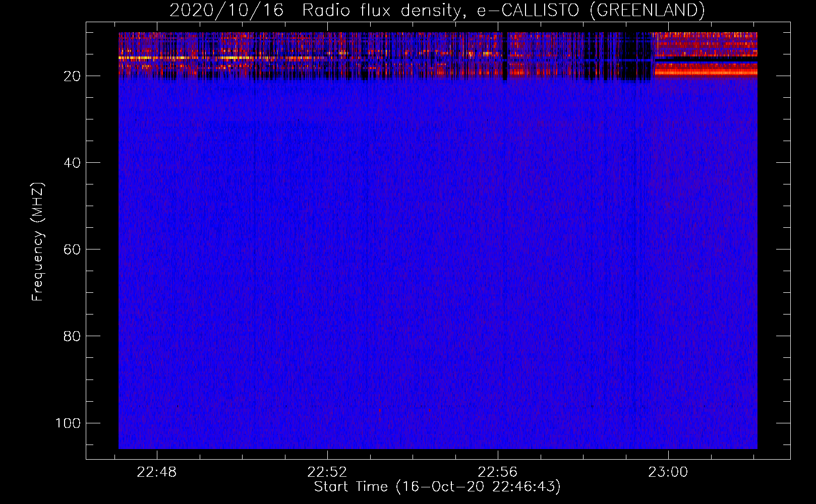This screenshot has height=504, width=816.
Task: Click the 100 frequency tick label
Action: pyautogui.click(x=68, y=423)
